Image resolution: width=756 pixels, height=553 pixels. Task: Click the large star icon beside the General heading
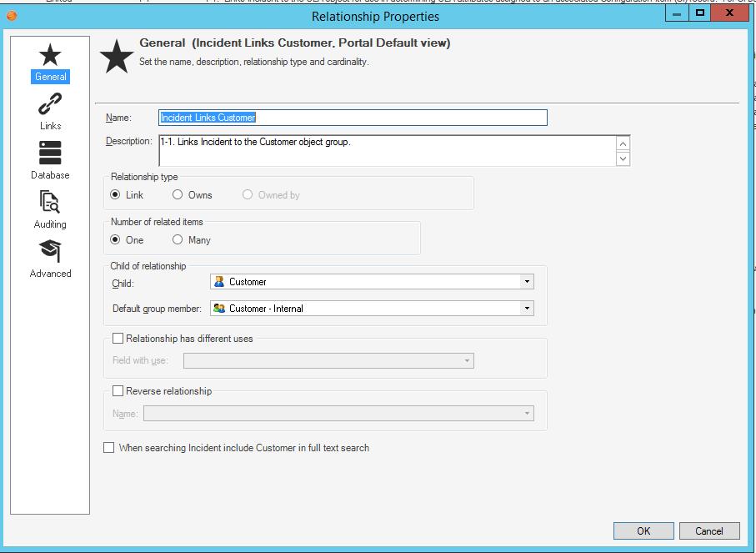click(117, 52)
